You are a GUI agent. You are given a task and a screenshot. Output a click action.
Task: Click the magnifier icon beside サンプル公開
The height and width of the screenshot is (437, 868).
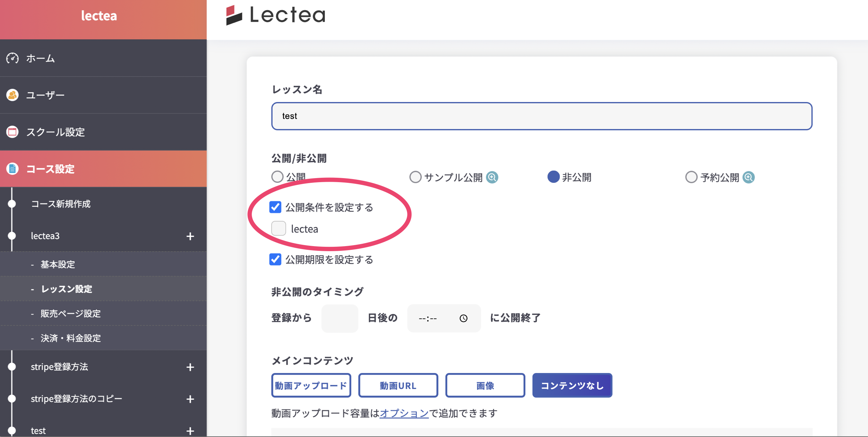[492, 177]
